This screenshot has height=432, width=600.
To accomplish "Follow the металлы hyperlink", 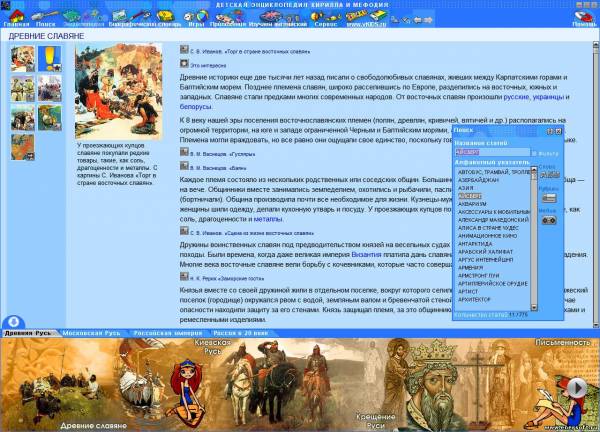I will click(268, 219).
